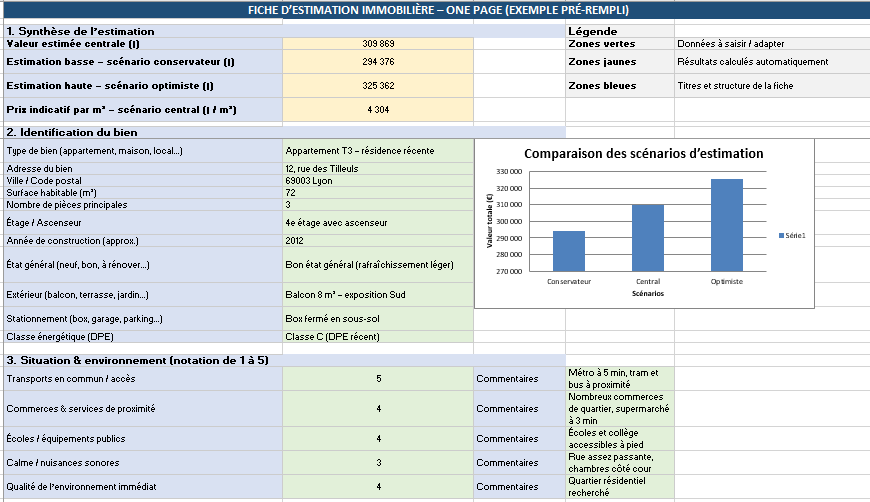870x502 pixels.
Task: Click the 'Quartier résidentiel recherché' comment cell
Action: [620, 487]
